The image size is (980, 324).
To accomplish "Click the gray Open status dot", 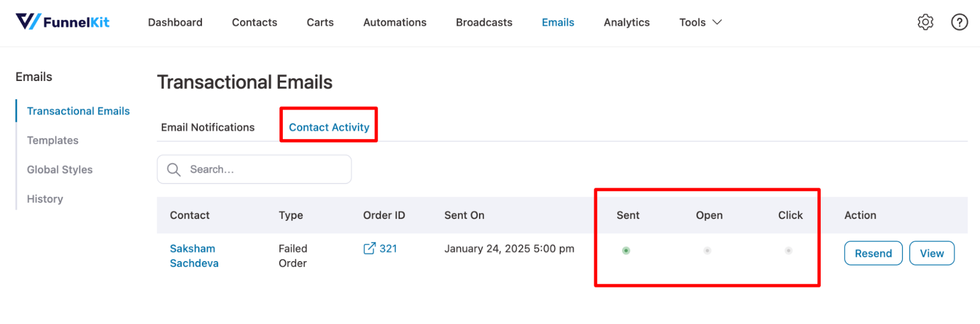I will coord(707,251).
